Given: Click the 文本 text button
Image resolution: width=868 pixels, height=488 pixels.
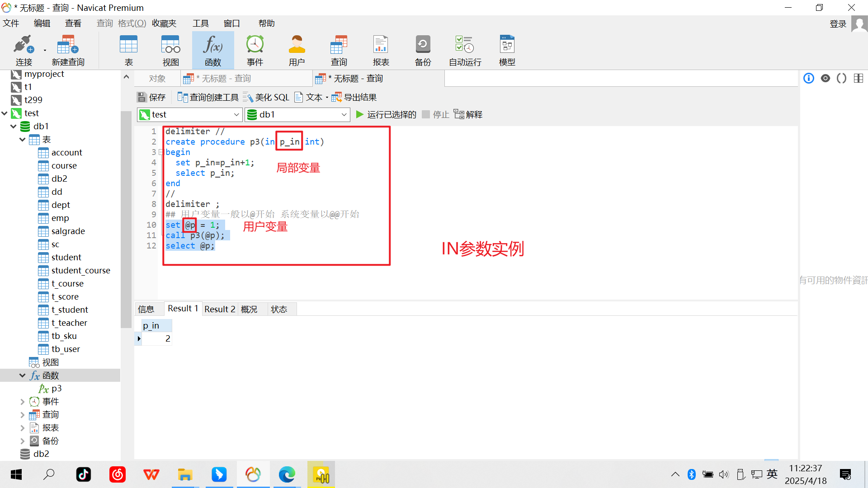Looking at the screenshot, I should pos(309,97).
